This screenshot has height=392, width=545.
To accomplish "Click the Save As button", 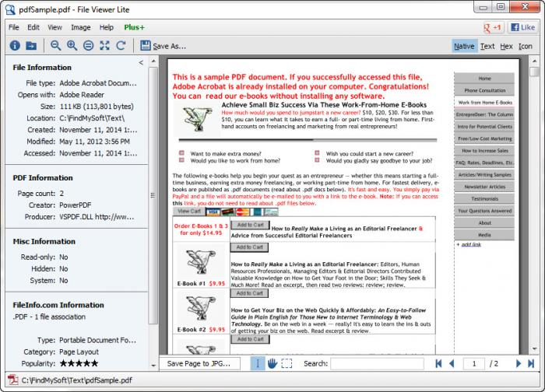I will click(162, 46).
